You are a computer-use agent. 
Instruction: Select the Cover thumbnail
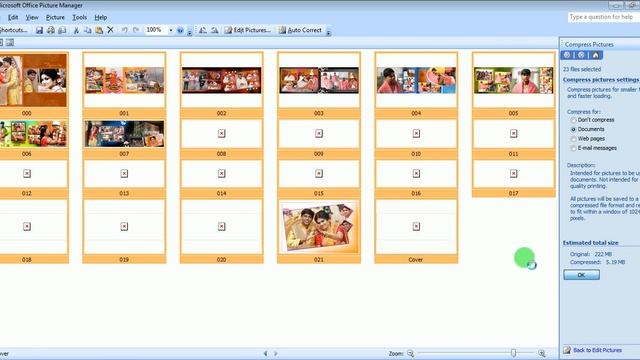416,231
